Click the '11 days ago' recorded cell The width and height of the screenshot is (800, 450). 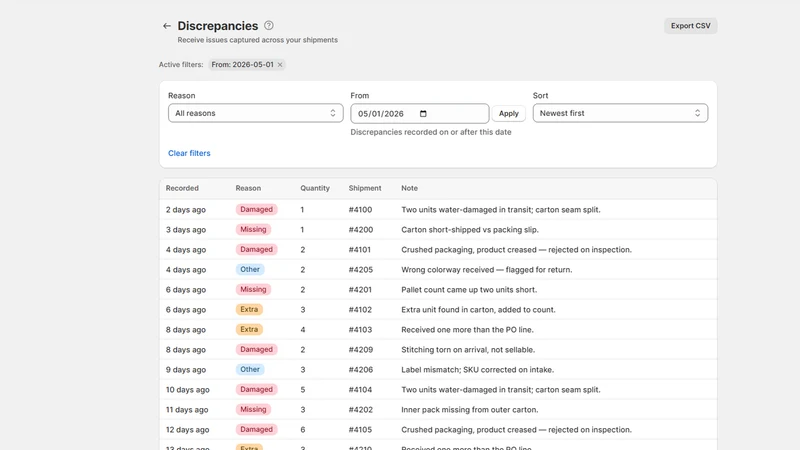point(187,410)
